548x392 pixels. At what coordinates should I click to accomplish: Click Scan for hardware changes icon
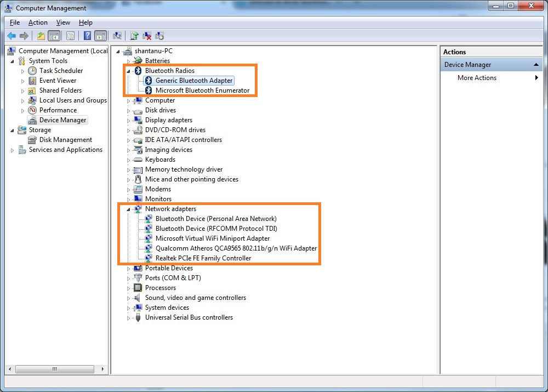point(117,36)
